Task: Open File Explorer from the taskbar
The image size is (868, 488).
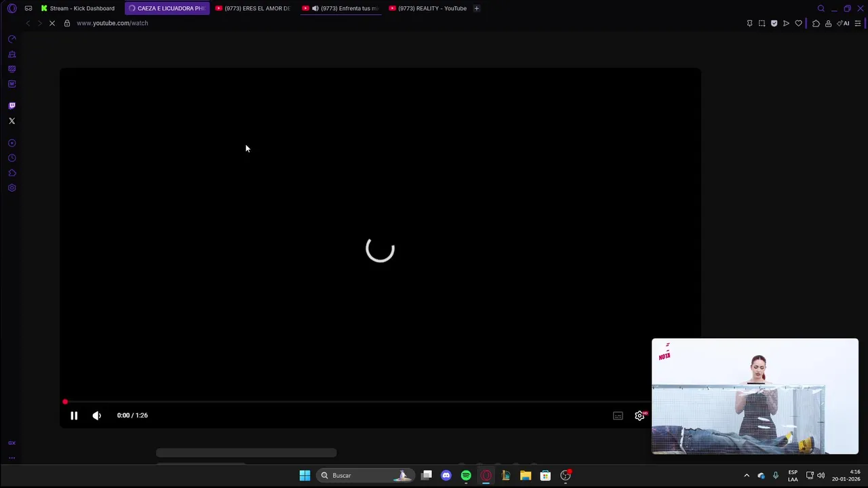Action: click(x=526, y=475)
